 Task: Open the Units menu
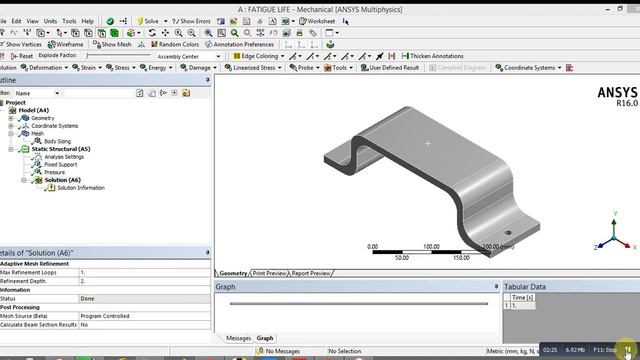point(50,21)
